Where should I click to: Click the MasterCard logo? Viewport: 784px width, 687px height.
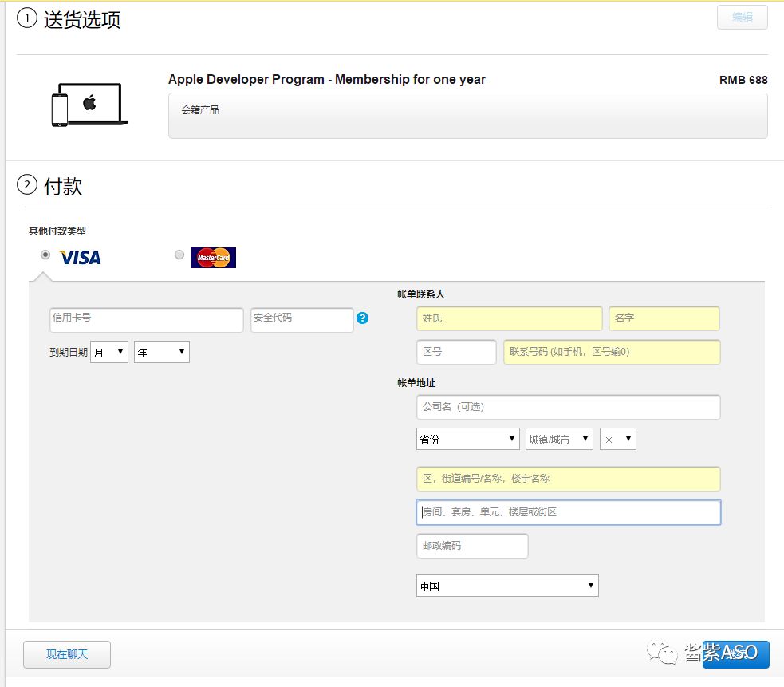pos(214,258)
